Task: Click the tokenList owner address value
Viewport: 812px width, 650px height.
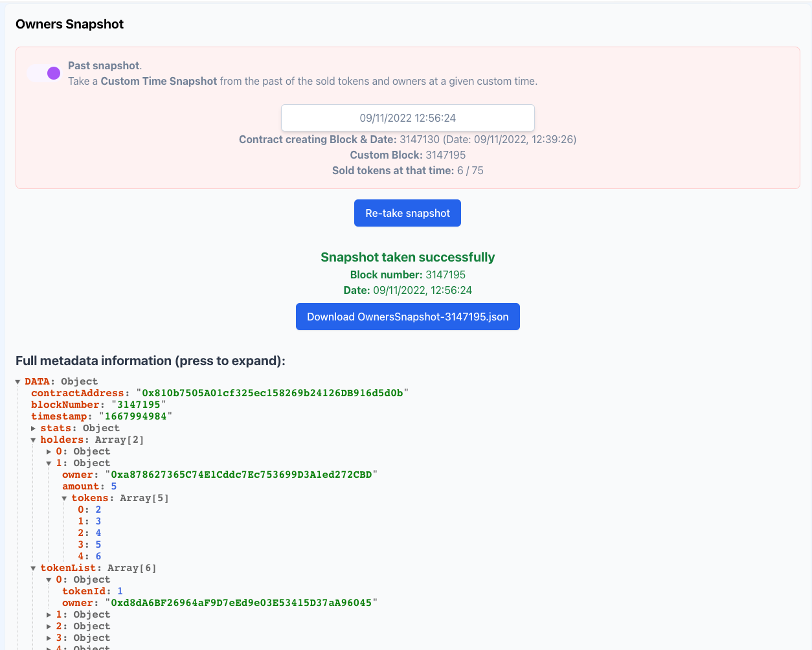Action: tap(241, 603)
